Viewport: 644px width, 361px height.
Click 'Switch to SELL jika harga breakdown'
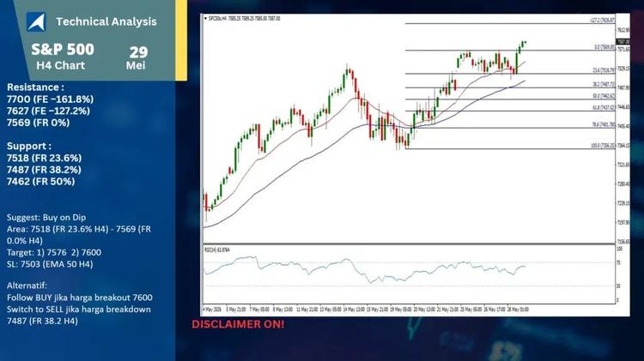click(x=79, y=310)
